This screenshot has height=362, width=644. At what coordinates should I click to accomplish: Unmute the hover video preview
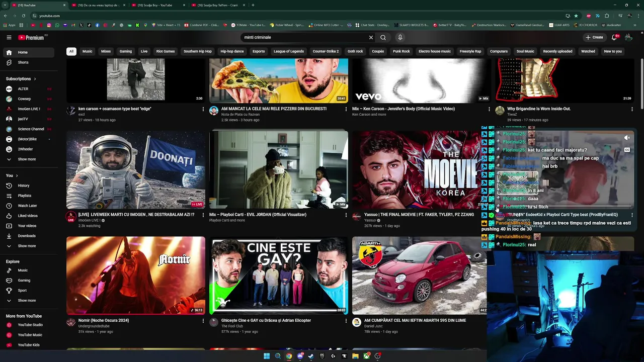(x=627, y=138)
